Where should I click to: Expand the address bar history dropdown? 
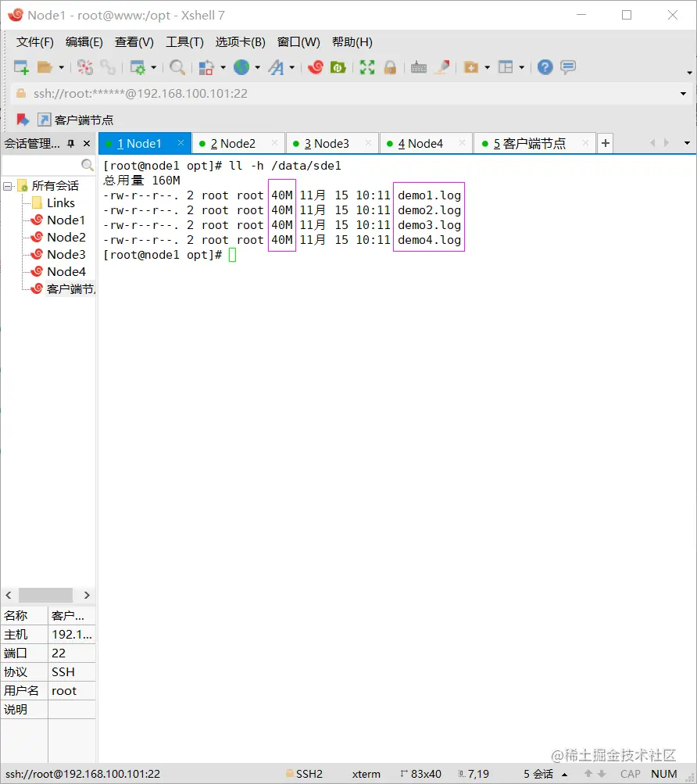[x=683, y=94]
